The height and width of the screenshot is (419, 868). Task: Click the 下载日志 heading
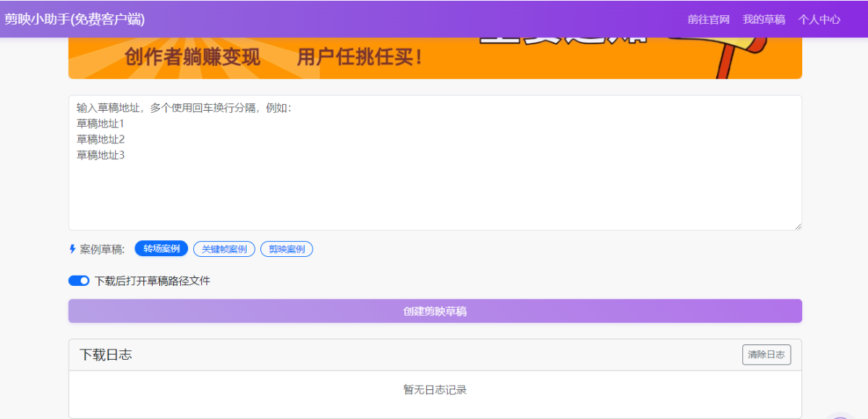click(x=106, y=355)
